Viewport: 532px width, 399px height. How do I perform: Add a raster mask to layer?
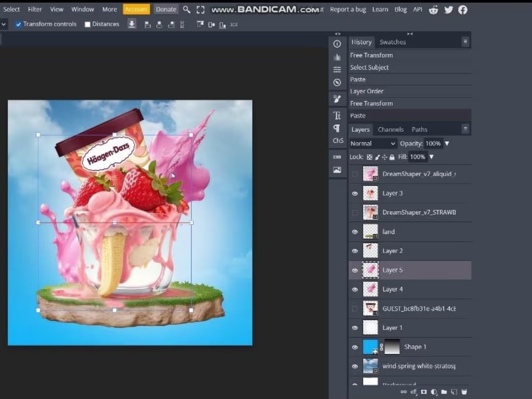[x=424, y=392]
